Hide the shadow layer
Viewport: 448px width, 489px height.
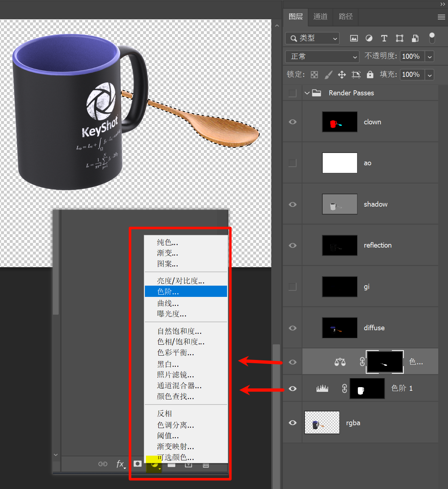pyautogui.click(x=293, y=204)
